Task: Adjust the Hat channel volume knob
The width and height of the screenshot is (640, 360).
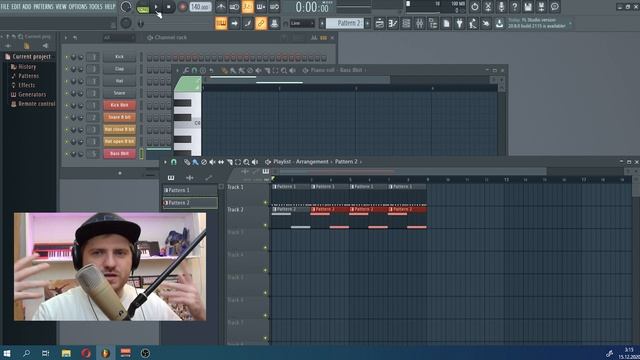Action: [x=80, y=81]
